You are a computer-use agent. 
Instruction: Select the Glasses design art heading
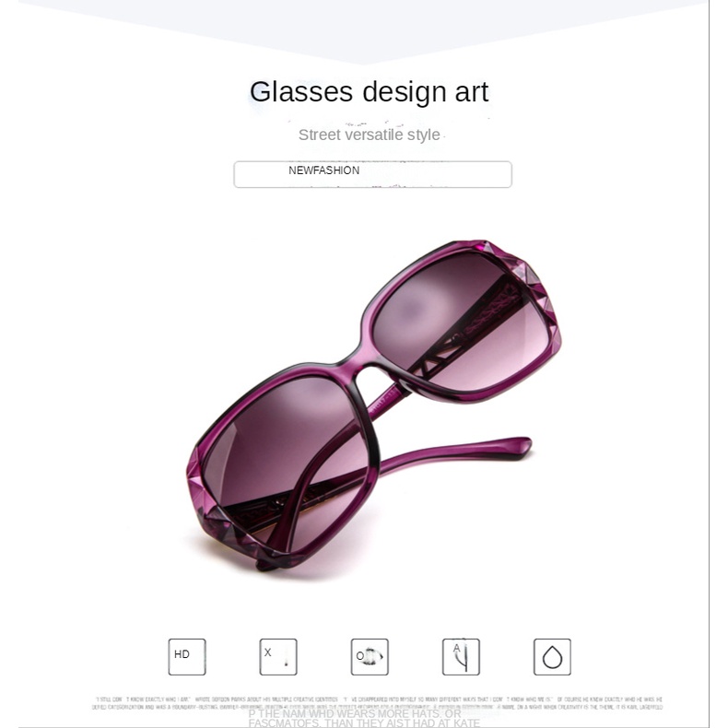tap(370, 92)
